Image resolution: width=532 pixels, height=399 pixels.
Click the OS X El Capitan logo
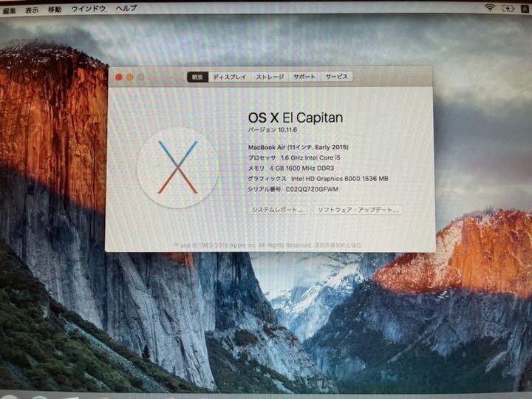tap(177, 168)
